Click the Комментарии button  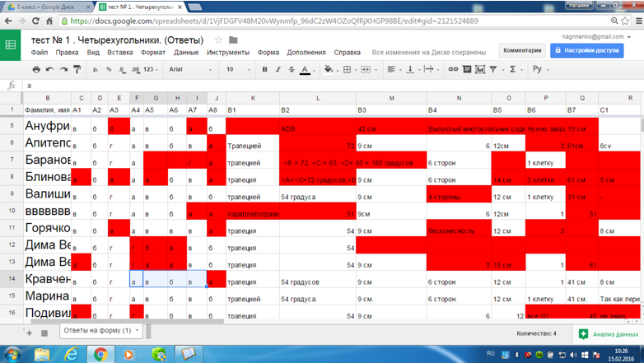click(523, 50)
